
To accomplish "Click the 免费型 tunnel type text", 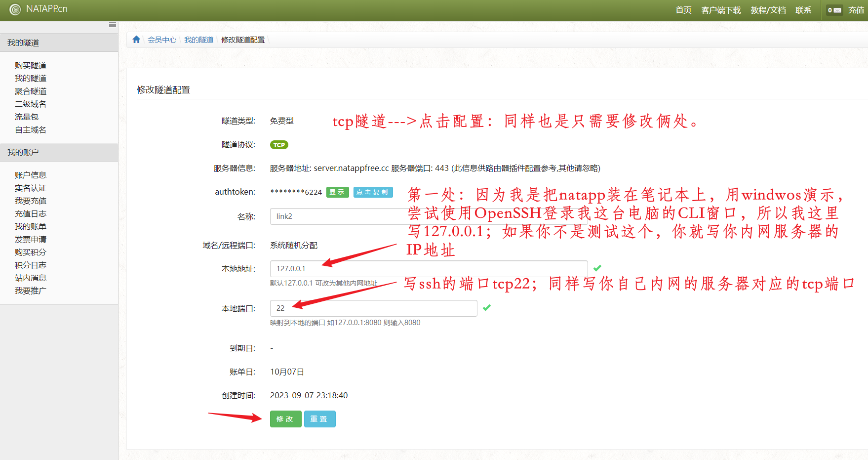I will point(282,121).
